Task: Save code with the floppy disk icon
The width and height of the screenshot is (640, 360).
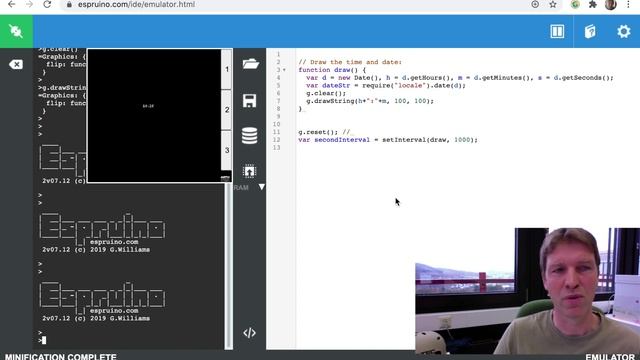Action: pos(249,100)
